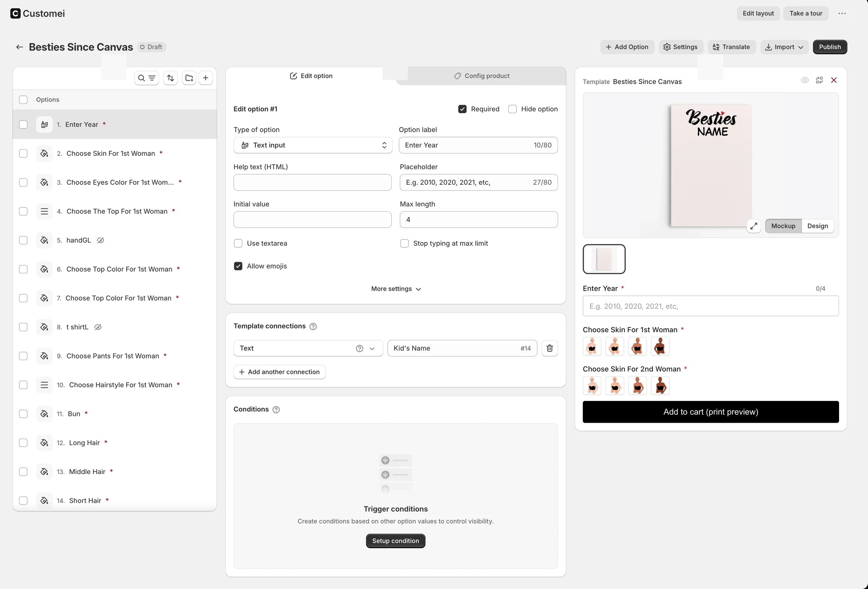Click the Customei logo
The image size is (868, 589).
point(37,13)
